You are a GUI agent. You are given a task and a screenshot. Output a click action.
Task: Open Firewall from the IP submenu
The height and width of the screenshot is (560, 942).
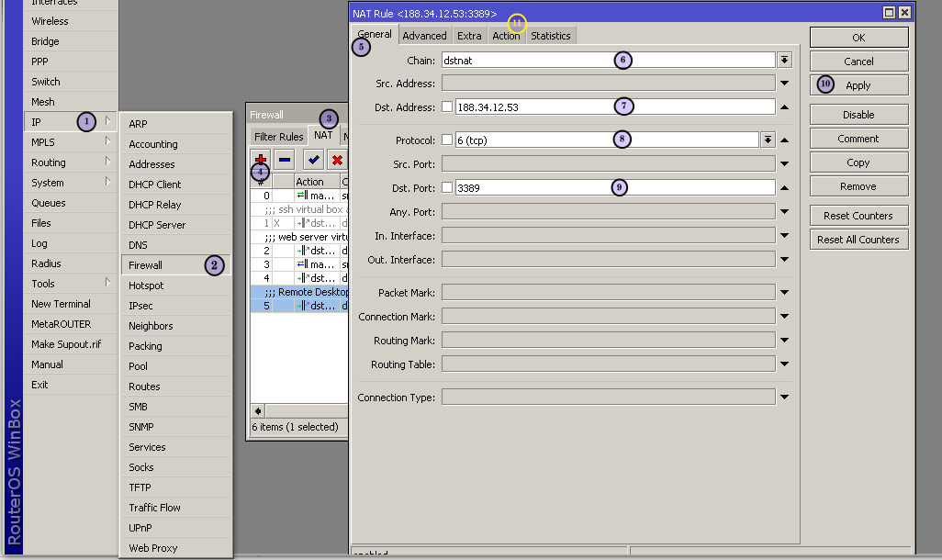[146, 265]
